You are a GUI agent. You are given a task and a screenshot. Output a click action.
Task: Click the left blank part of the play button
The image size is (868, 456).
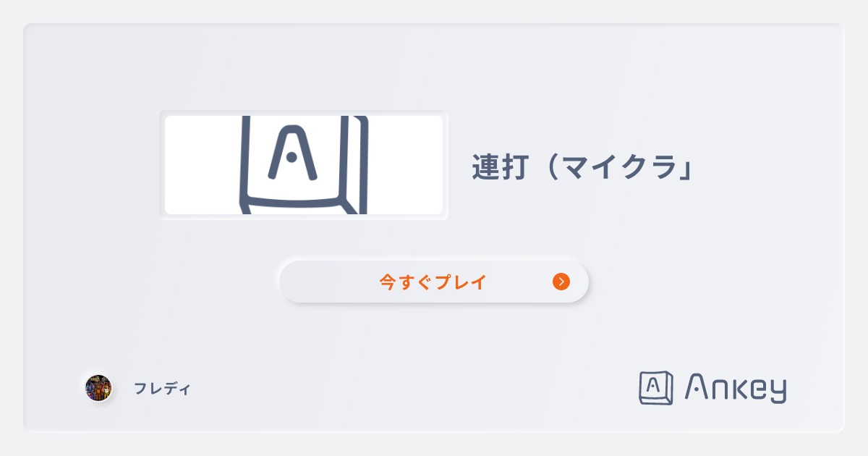325,282
